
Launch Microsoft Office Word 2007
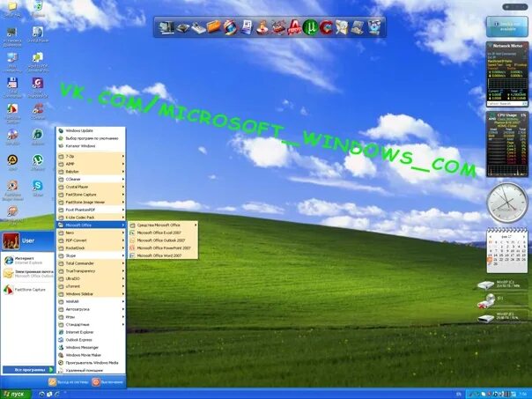[163, 255]
